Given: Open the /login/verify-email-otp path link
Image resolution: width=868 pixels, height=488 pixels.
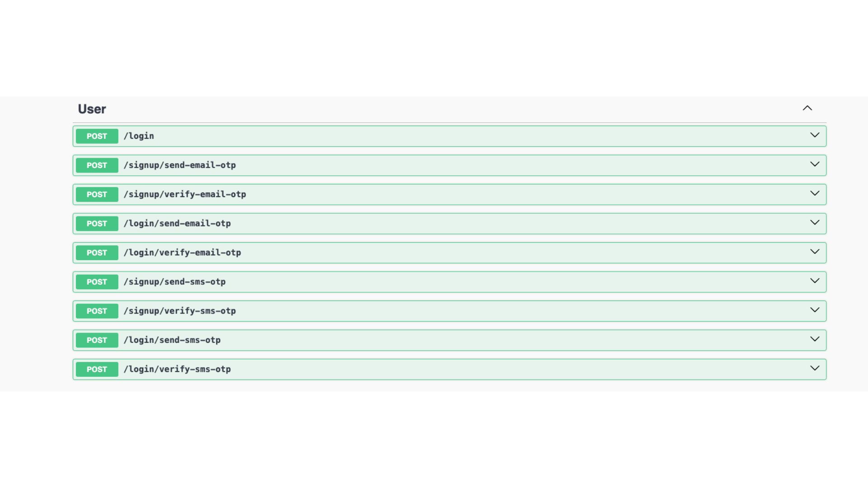Looking at the screenshot, I should pyautogui.click(x=182, y=253).
